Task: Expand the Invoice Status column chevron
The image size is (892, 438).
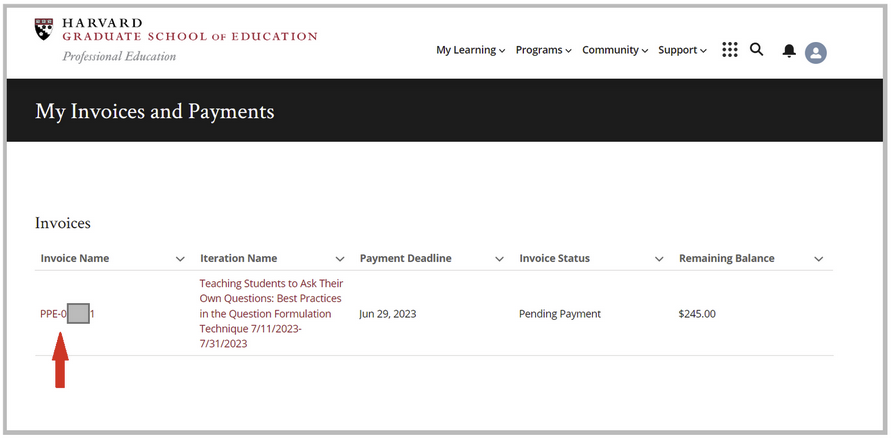Action: (659, 259)
